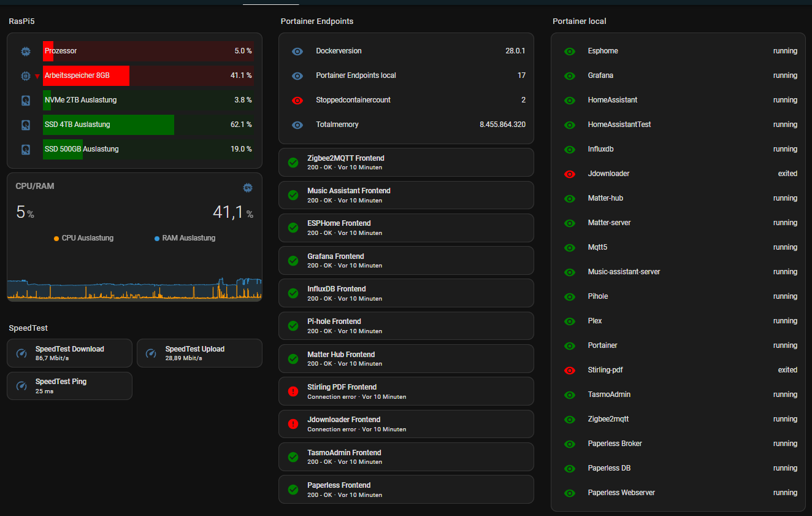The height and width of the screenshot is (516, 812).
Task: Click the CPU/RAM history graph
Action: [x=134, y=287]
